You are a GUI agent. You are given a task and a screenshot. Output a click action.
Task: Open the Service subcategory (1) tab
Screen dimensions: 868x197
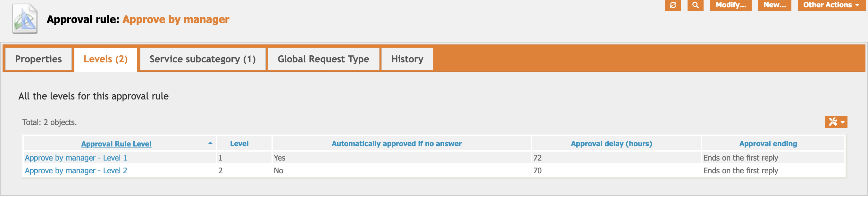click(x=203, y=59)
